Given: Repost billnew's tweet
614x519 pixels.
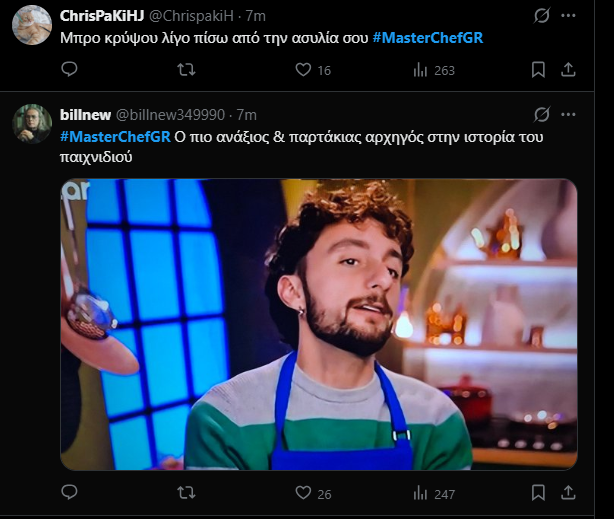Looking at the screenshot, I should (186, 493).
